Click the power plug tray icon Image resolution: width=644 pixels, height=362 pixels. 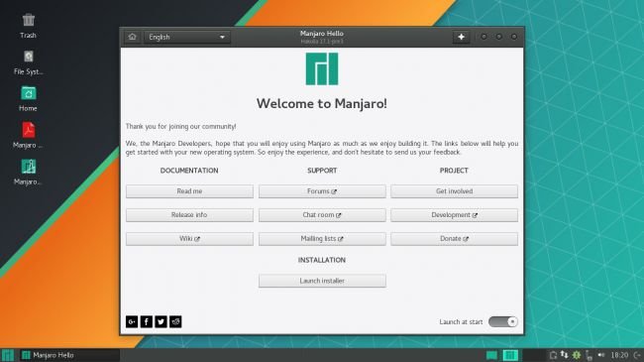pyautogui.click(x=589, y=355)
